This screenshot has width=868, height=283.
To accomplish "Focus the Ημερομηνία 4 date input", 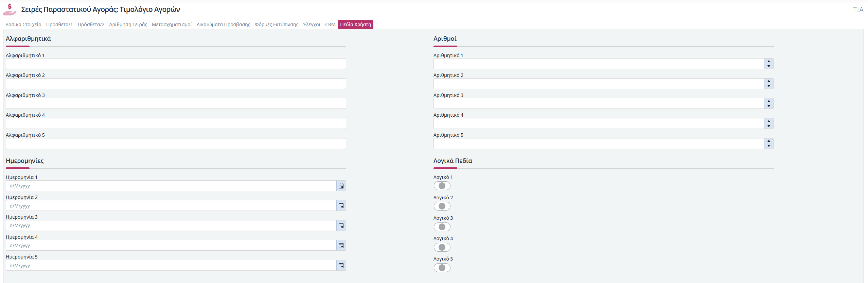I will (171, 245).
